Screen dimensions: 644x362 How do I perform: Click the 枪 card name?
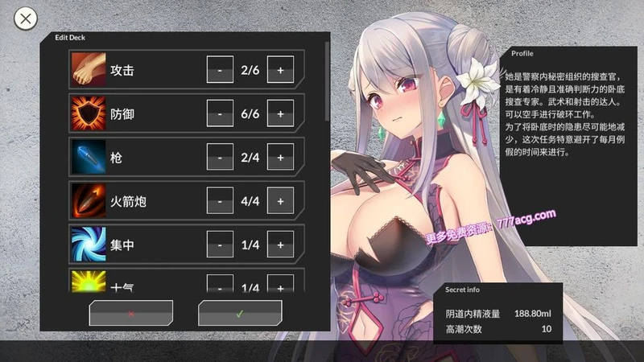[116, 158]
